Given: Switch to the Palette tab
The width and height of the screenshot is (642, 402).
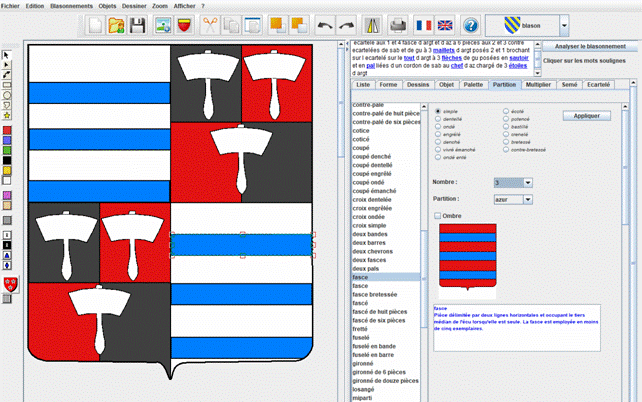Looking at the screenshot, I should pos(473,86).
